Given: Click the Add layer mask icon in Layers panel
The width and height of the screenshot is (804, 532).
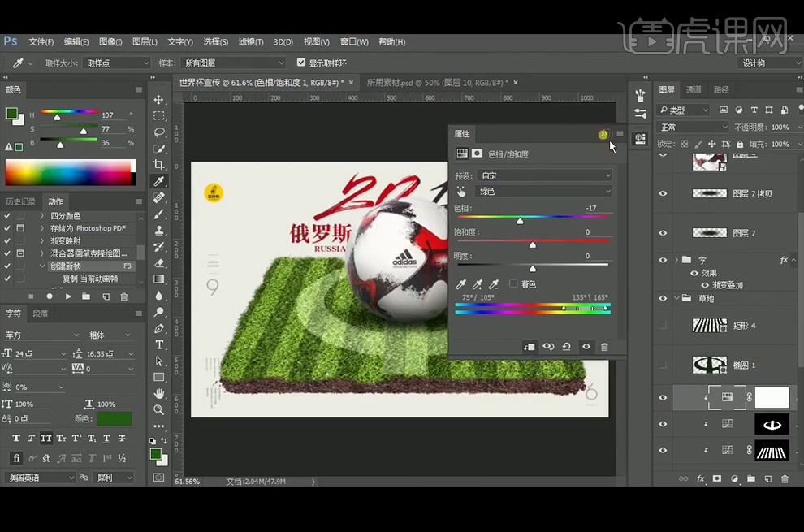Looking at the screenshot, I should coord(715,478).
